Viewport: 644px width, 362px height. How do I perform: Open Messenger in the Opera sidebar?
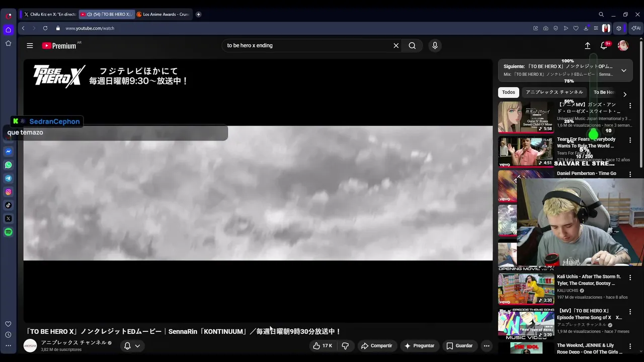pos(9,151)
